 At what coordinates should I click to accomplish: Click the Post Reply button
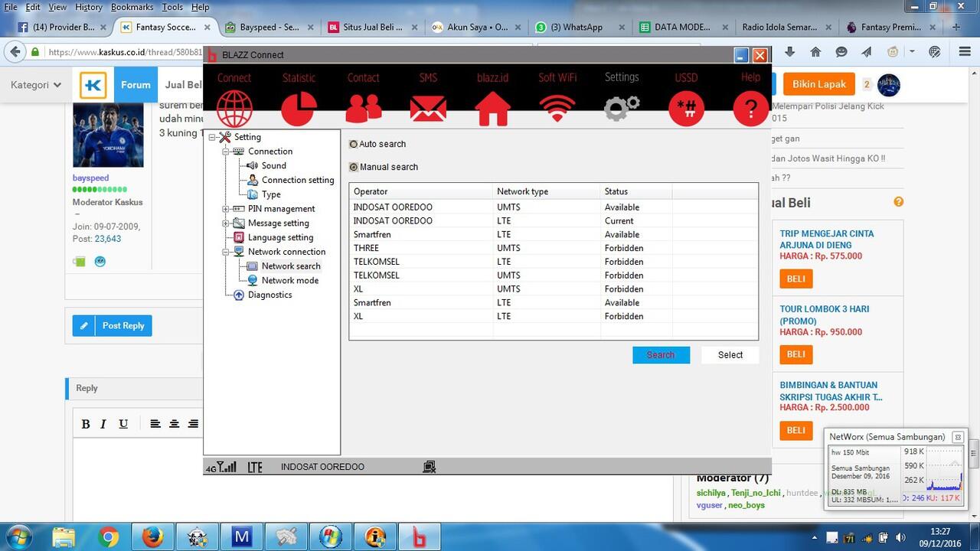click(x=113, y=326)
